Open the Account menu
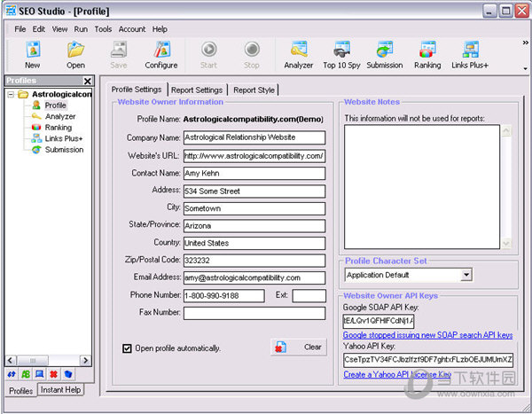Viewport: 532px width, 414px height. tap(132, 29)
